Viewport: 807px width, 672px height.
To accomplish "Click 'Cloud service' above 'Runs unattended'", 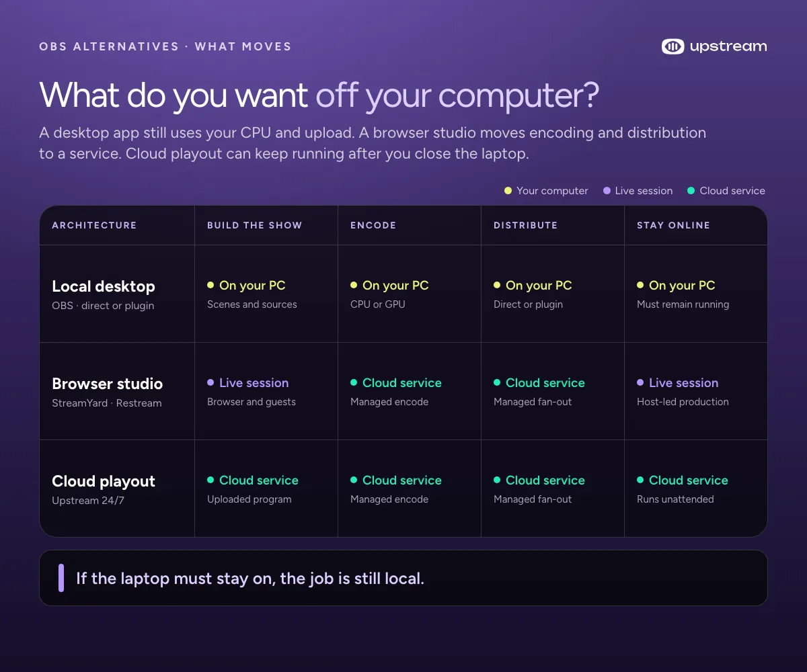I will click(689, 480).
